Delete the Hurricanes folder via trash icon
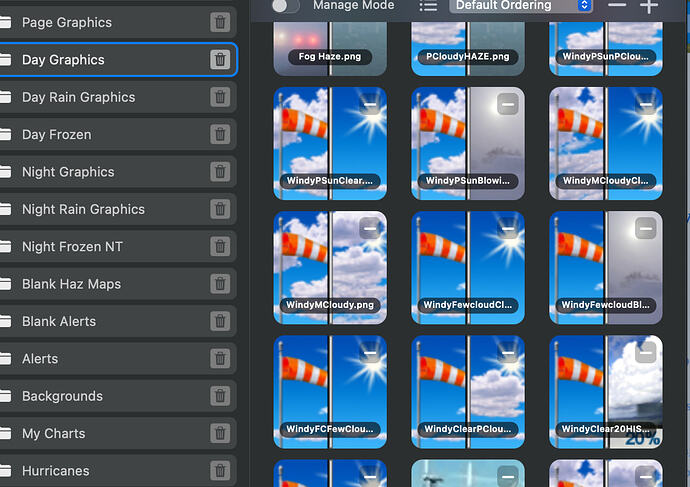 (x=220, y=471)
